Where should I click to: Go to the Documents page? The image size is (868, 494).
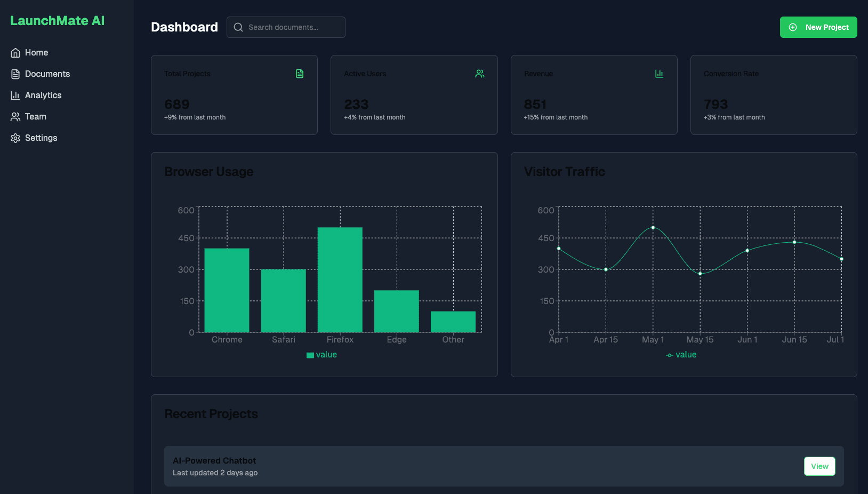point(47,74)
